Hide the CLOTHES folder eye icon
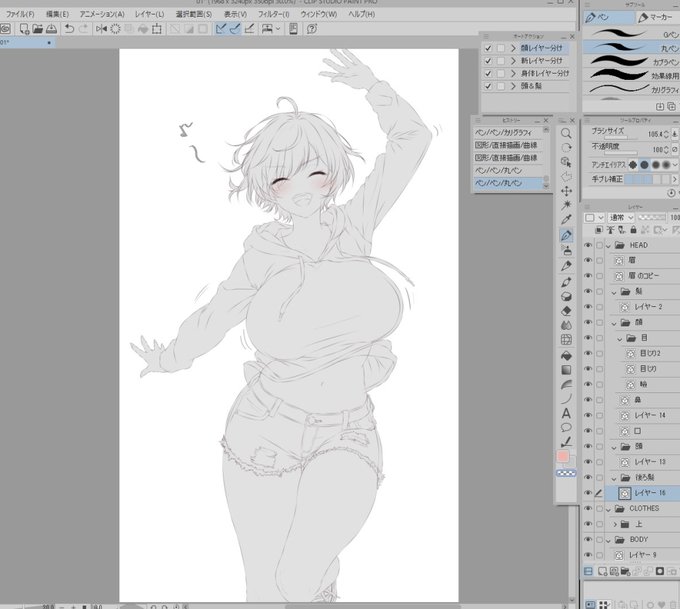The height and width of the screenshot is (609, 680). [x=588, y=508]
